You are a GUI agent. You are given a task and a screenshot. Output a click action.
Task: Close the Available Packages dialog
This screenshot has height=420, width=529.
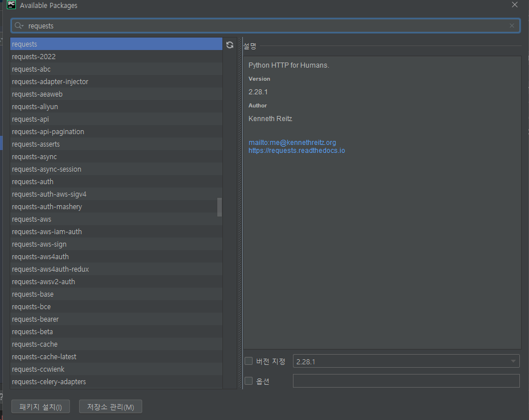click(x=514, y=5)
